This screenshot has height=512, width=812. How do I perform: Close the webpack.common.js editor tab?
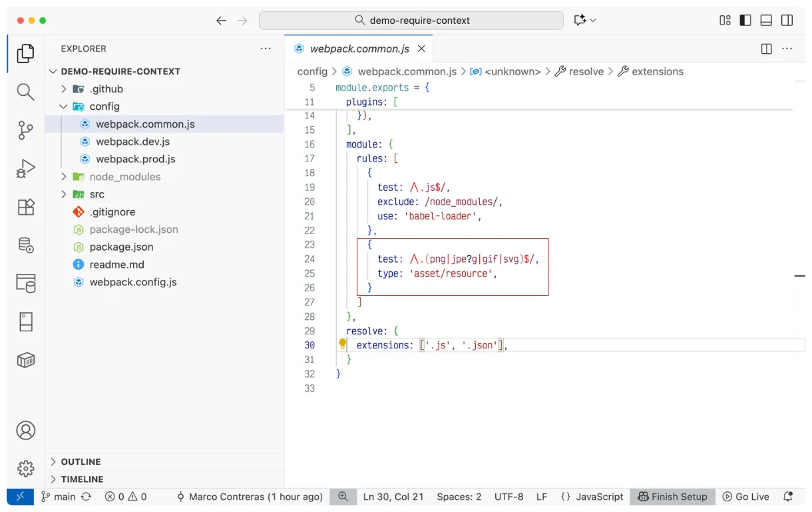tap(421, 49)
